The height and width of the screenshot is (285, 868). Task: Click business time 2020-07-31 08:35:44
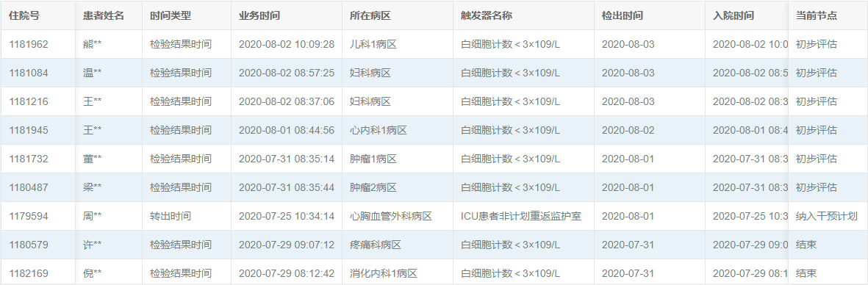[286, 187]
